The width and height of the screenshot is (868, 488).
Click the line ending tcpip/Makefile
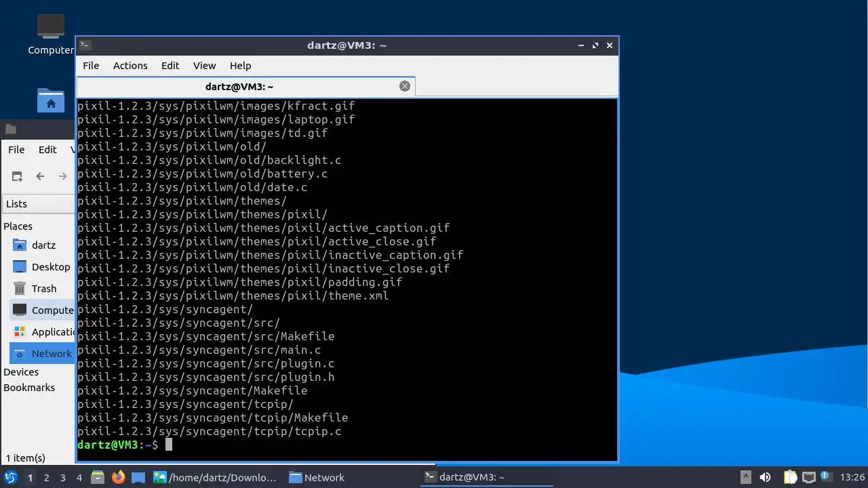click(x=213, y=418)
